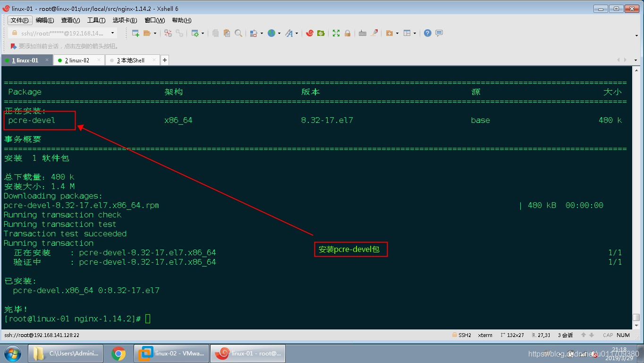The height and width of the screenshot is (363, 644).
Task: Click the 132x27 terminal size indicator
Action: 512,335
